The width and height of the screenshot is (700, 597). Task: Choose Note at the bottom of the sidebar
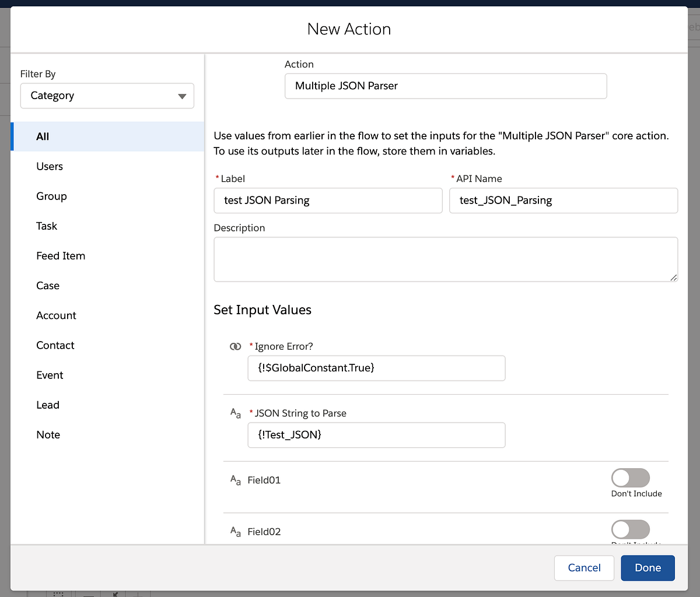(48, 434)
